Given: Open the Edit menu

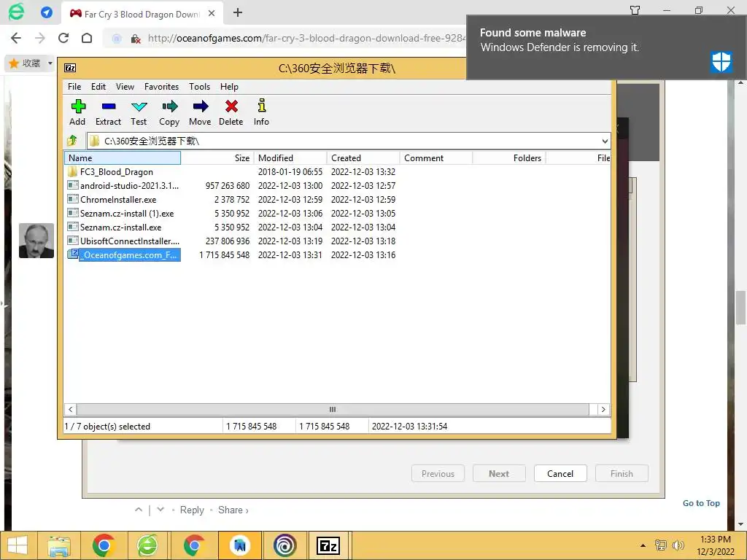Looking at the screenshot, I should pos(98,87).
